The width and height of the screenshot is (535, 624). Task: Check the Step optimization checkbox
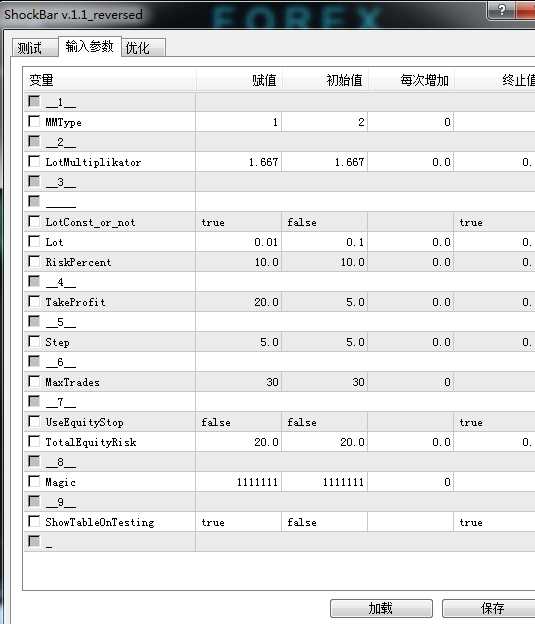[34, 341]
